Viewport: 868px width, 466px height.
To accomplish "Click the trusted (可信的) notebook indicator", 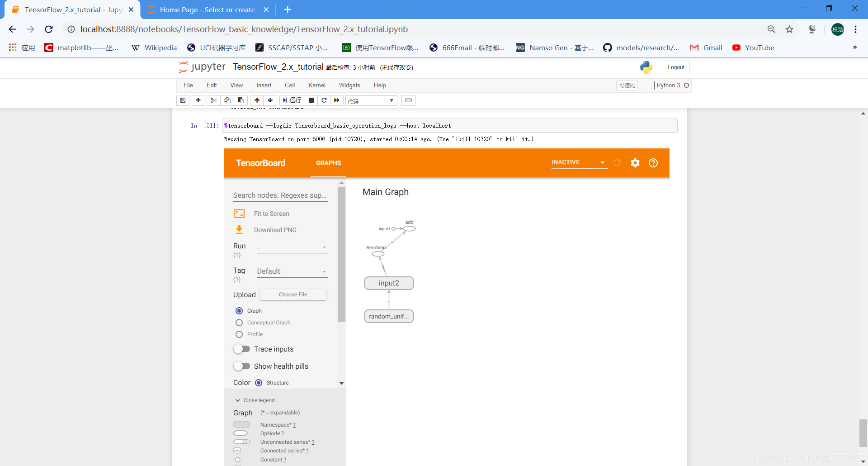I will 627,86.
